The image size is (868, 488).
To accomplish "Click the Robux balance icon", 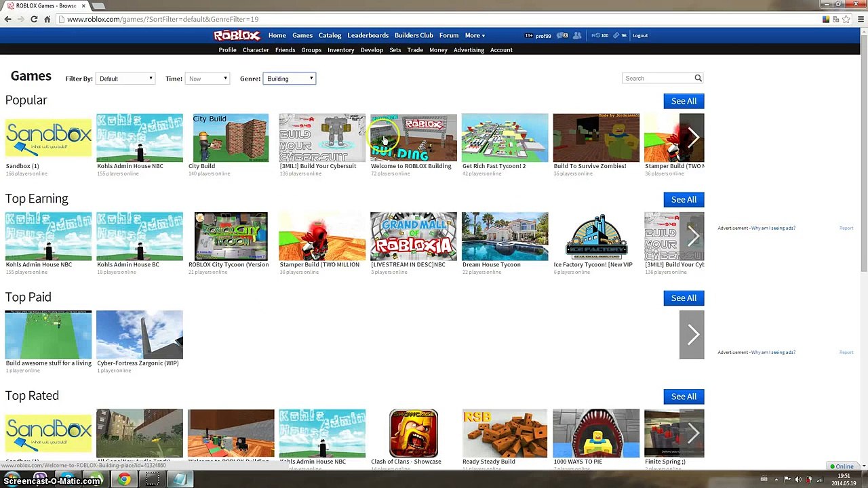I will 595,35.
